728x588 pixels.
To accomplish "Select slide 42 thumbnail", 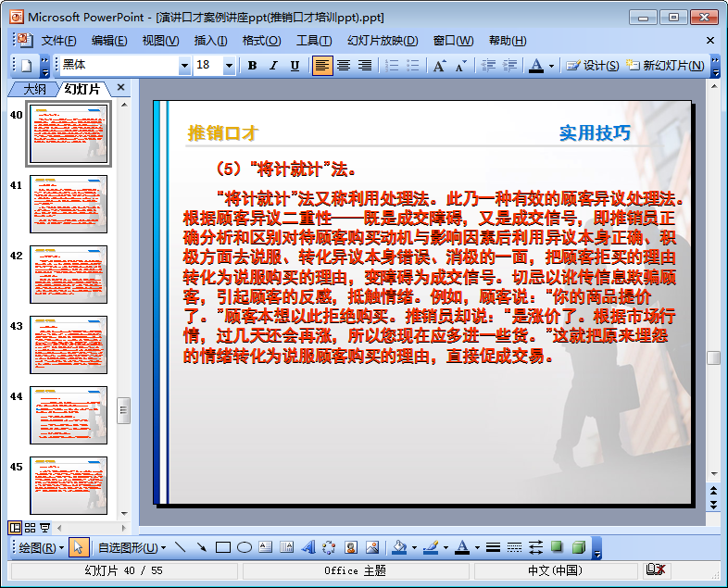I will pyautogui.click(x=69, y=274).
